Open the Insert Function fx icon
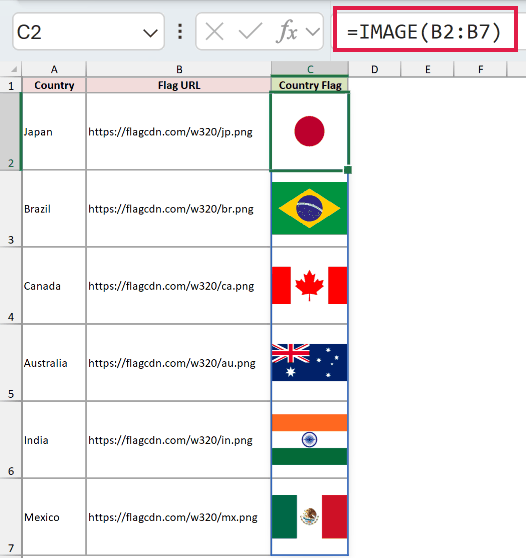 [x=287, y=31]
